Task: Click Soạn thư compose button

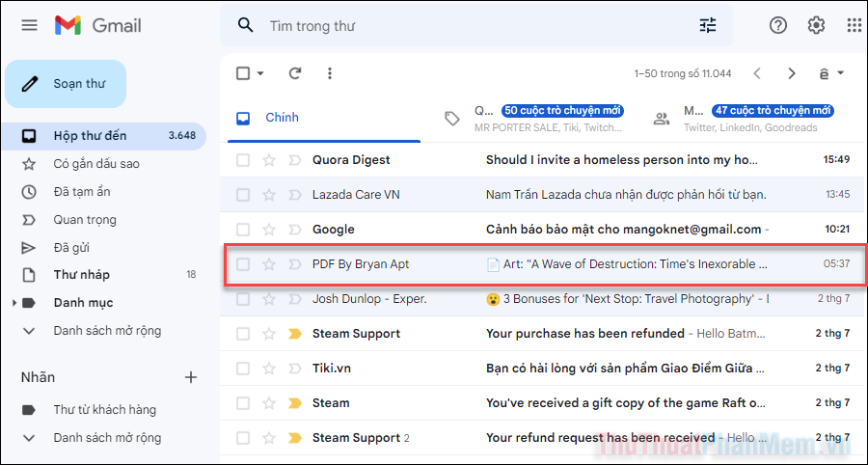Action: point(66,84)
